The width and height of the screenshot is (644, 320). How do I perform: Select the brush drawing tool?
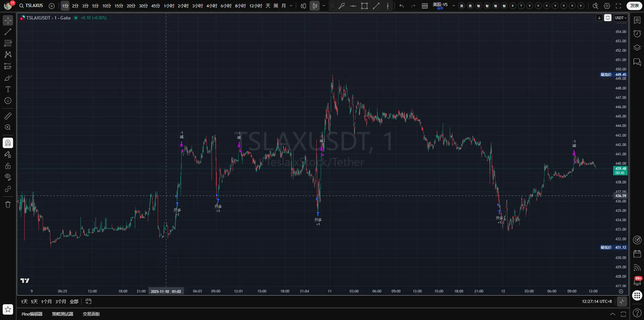point(8,78)
